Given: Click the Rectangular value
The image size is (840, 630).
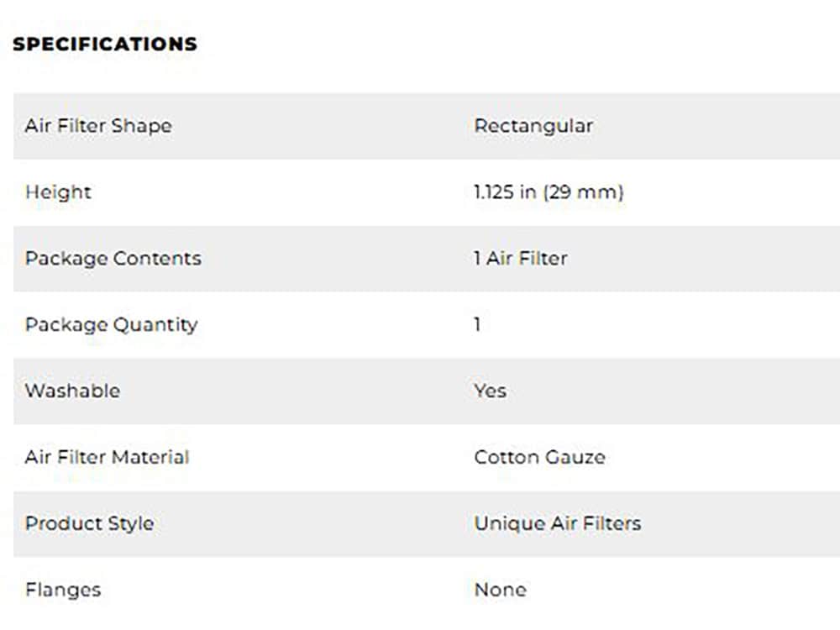Looking at the screenshot, I should [x=533, y=126].
